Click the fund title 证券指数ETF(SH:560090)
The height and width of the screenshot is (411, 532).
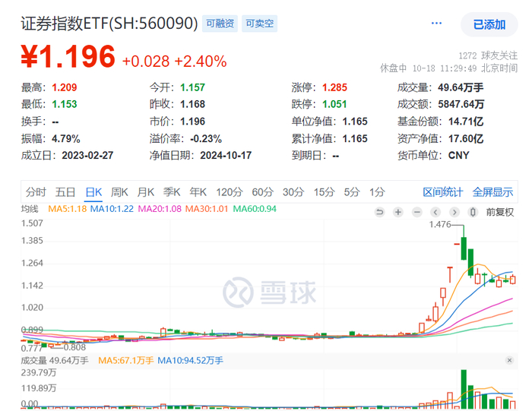[x=109, y=24]
